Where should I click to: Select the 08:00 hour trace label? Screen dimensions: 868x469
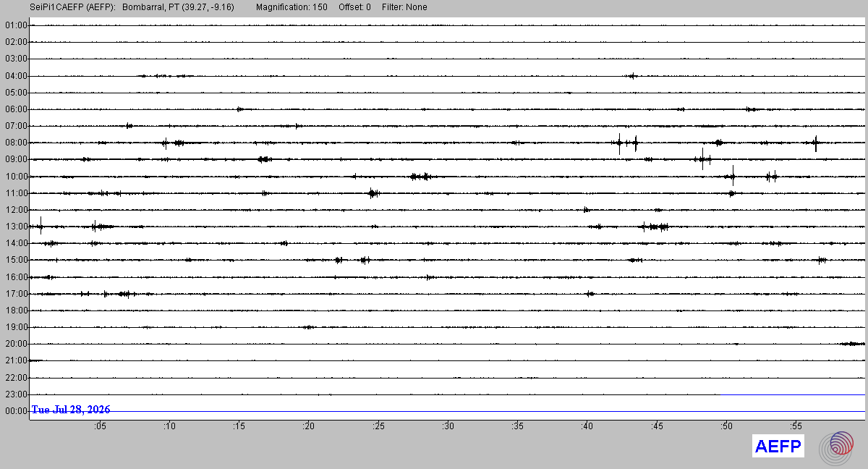(16, 143)
